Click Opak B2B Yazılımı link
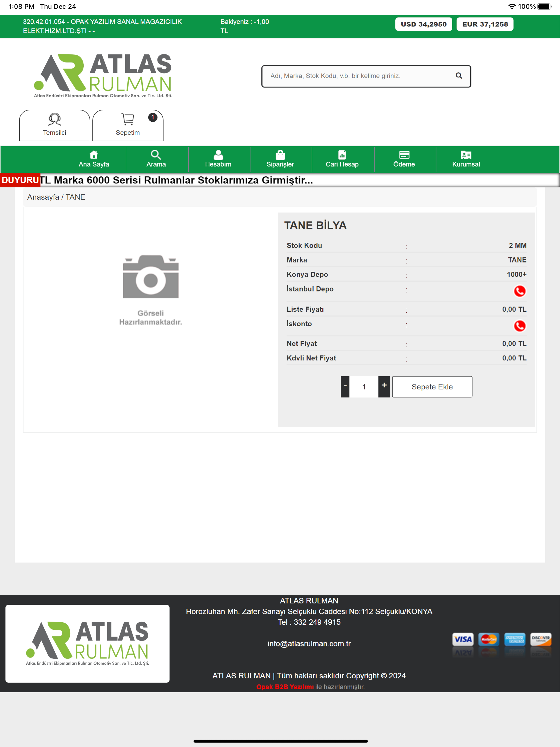560x747 pixels. [285, 687]
